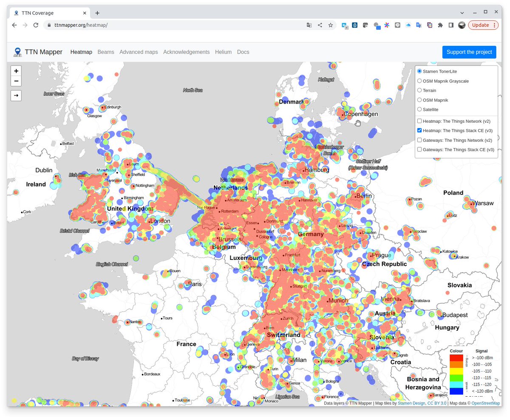Image resolution: width=510 pixels, height=420 pixels.
Task: Open the blue cloud extension icon
Action: [x=408, y=25]
